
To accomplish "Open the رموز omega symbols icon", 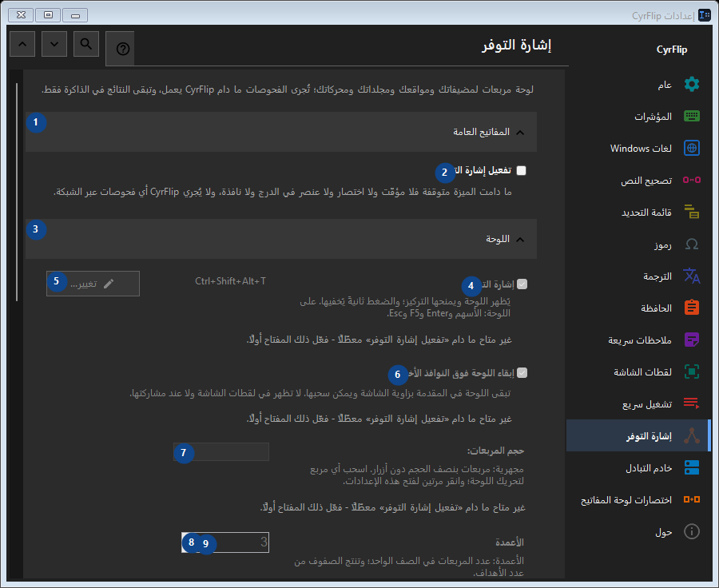I will pyautogui.click(x=692, y=244).
